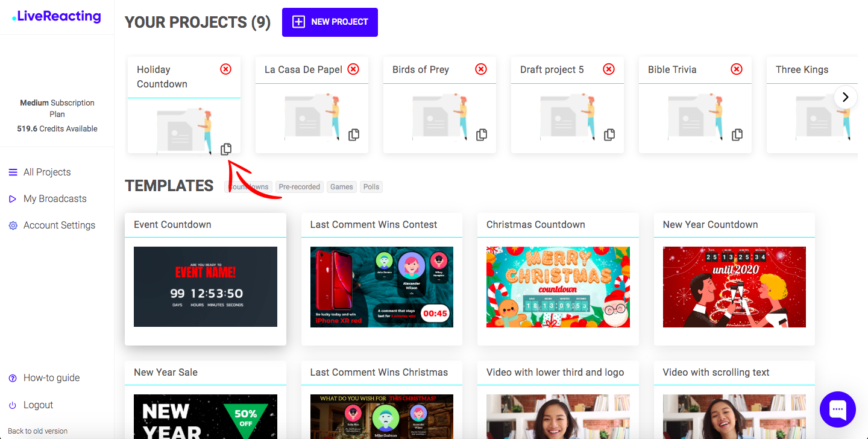
Task: Click the My Broadcasts play icon
Action: point(13,199)
